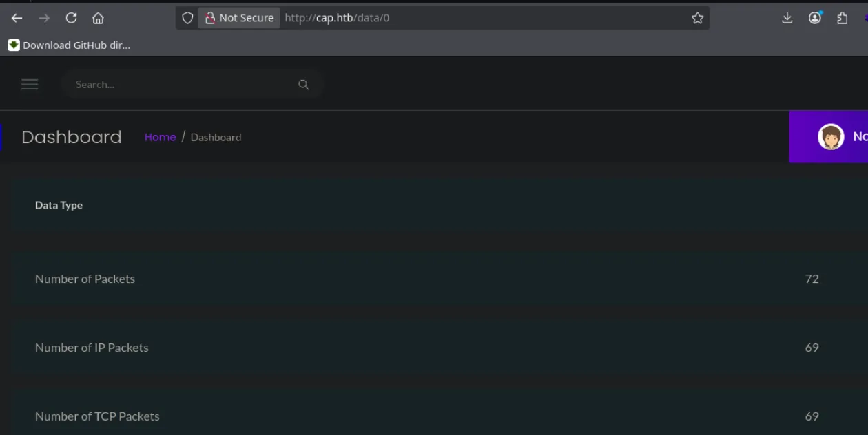Click the forward navigation arrow
This screenshot has height=435, width=868.
click(x=44, y=19)
